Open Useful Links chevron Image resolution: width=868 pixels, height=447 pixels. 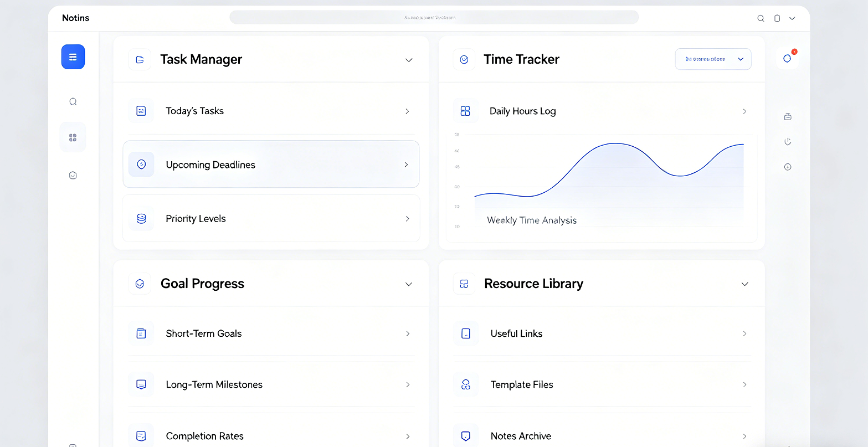coord(744,333)
